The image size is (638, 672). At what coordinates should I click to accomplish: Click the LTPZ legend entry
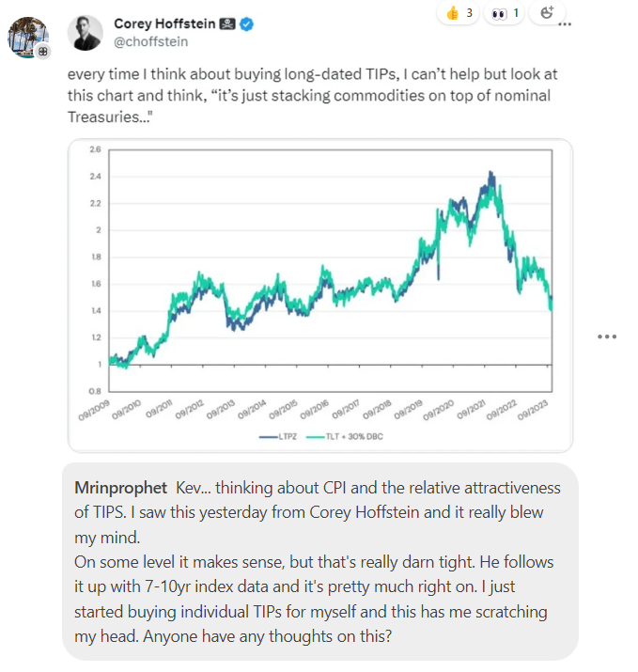278,436
